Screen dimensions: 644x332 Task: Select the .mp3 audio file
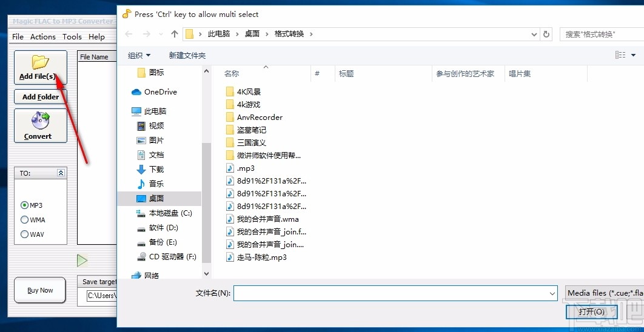241,168
